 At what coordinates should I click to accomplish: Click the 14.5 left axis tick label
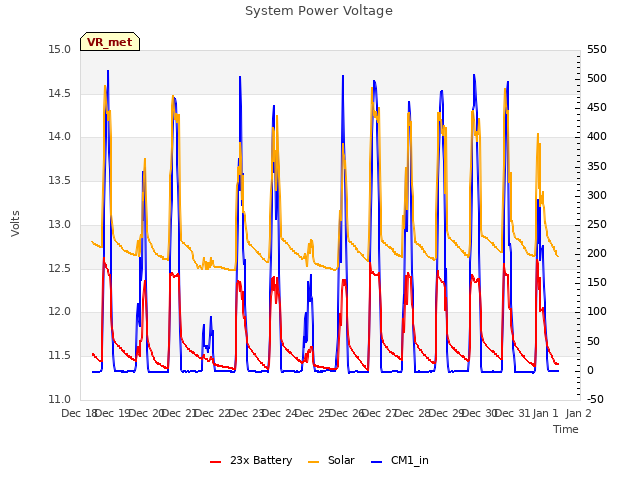pyautogui.click(x=60, y=93)
